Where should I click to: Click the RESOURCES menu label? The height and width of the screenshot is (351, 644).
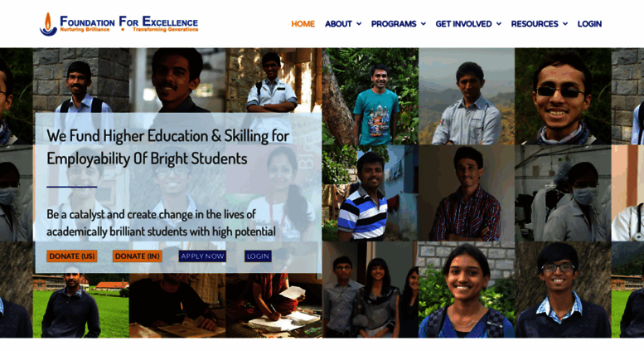pyautogui.click(x=535, y=24)
